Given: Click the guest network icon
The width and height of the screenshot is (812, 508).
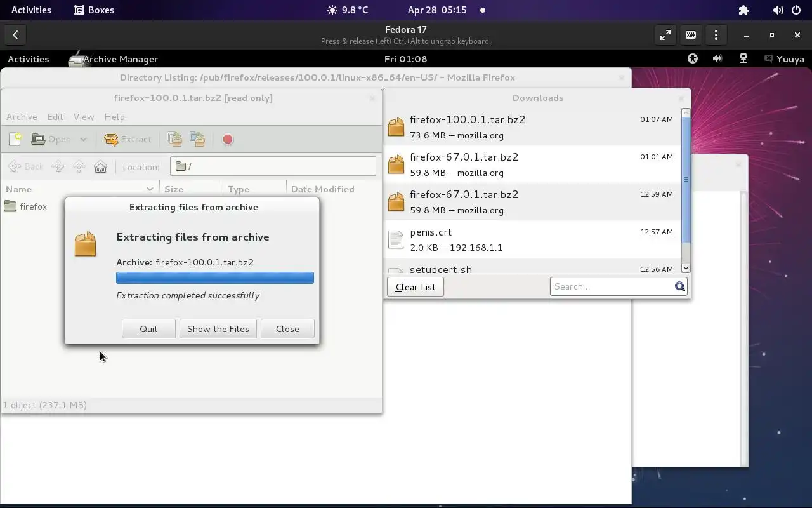Looking at the screenshot, I should coord(743,58).
